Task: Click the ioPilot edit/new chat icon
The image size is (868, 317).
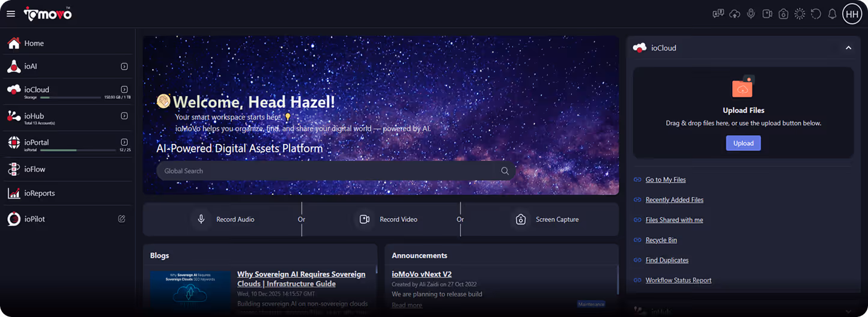Action: click(122, 219)
